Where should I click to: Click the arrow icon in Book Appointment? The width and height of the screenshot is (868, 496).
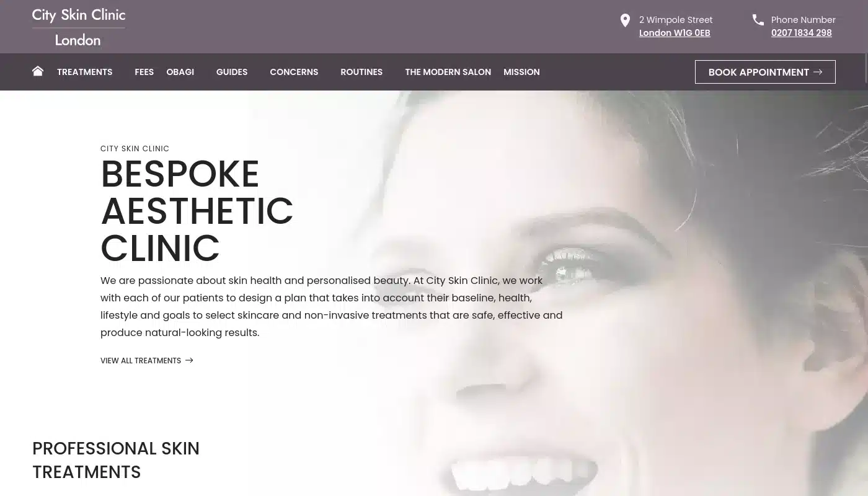(818, 72)
